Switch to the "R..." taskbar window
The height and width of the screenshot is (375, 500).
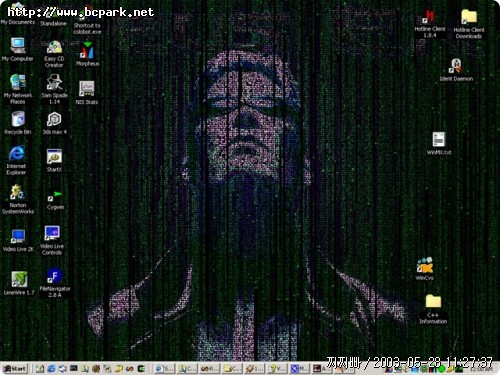210,369
